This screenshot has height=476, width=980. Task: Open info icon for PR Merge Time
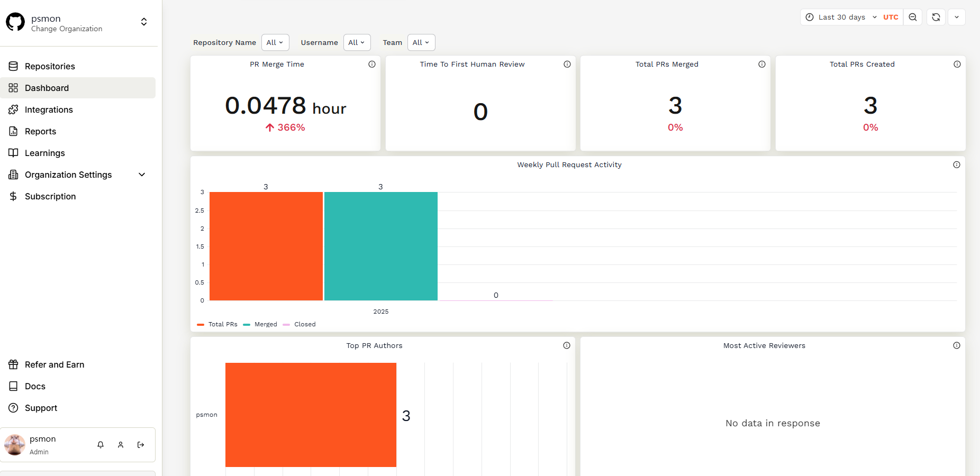(x=372, y=64)
